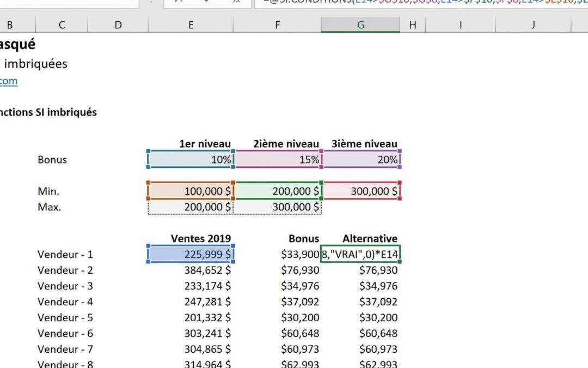Click the 15% bonus cell
This screenshot has width=588, height=368.
[x=278, y=159]
